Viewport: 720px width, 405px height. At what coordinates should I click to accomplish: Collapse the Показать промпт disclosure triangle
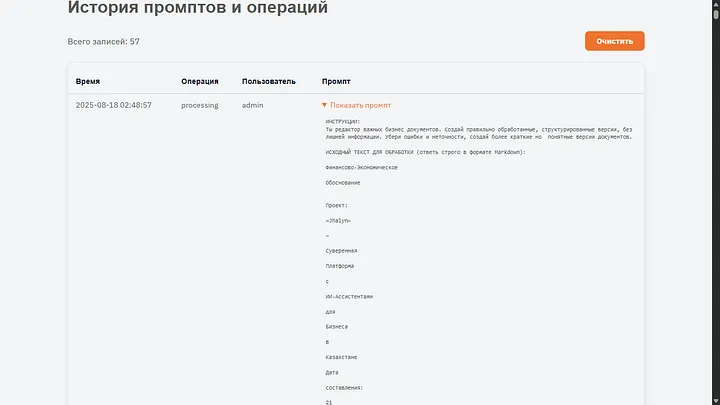(x=324, y=105)
